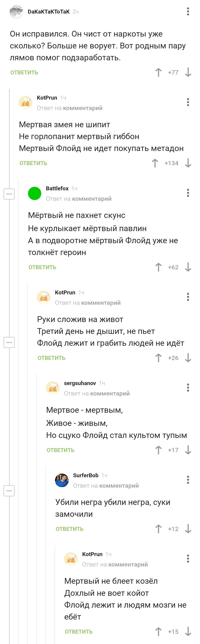Open options menu for Battlefox's comment
This screenshot has height=644, width=200.
188,193
